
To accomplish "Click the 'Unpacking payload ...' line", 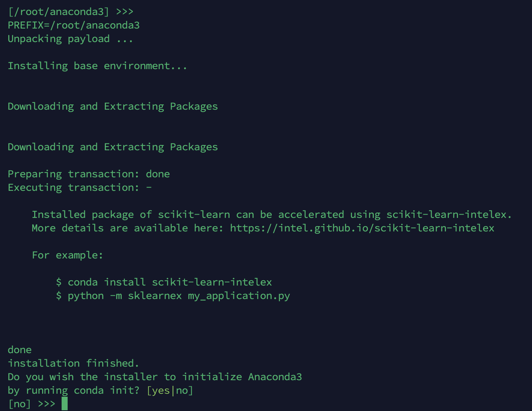I will (70, 39).
